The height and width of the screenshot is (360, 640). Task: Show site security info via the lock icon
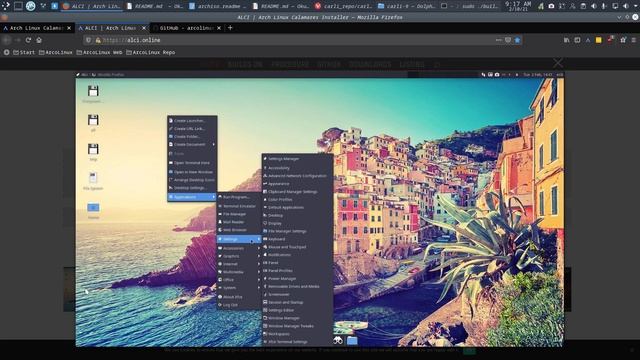[98, 40]
